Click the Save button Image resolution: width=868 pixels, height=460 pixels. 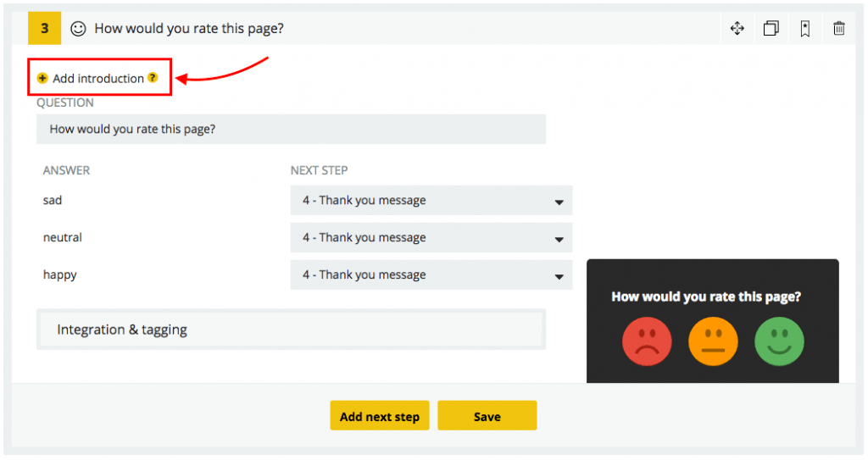[487, 416]
